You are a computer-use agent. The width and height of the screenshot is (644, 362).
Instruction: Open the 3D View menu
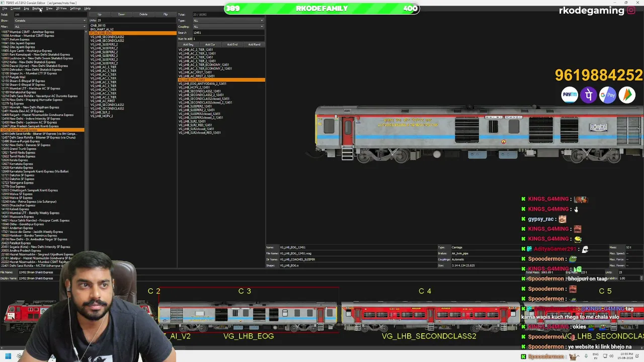[x=61, y=9]
